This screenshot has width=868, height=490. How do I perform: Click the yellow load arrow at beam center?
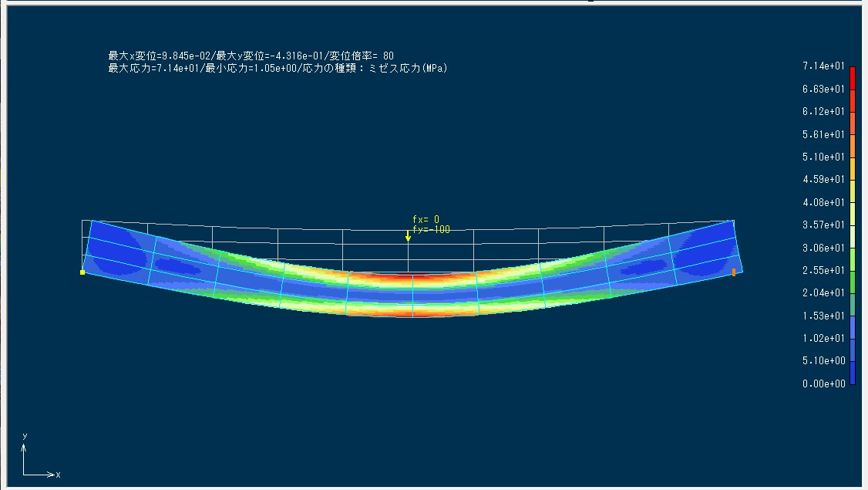point(408,235)
